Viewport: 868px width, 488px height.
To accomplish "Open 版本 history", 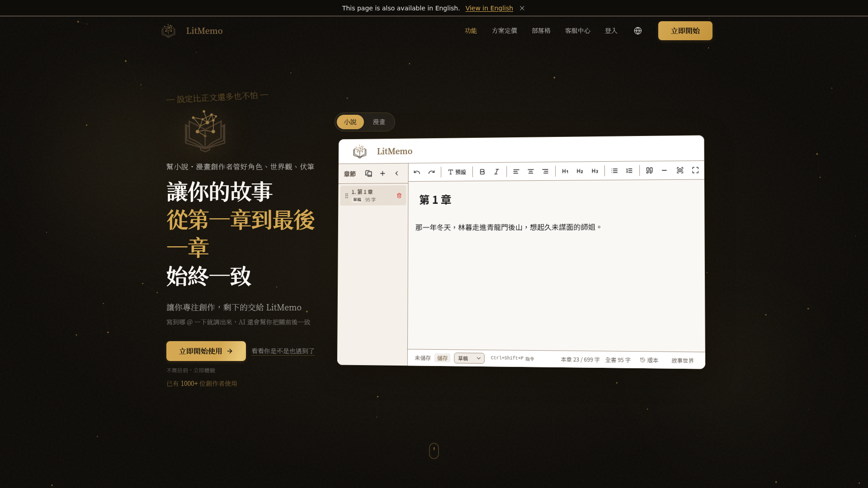I will coord(649,360).
